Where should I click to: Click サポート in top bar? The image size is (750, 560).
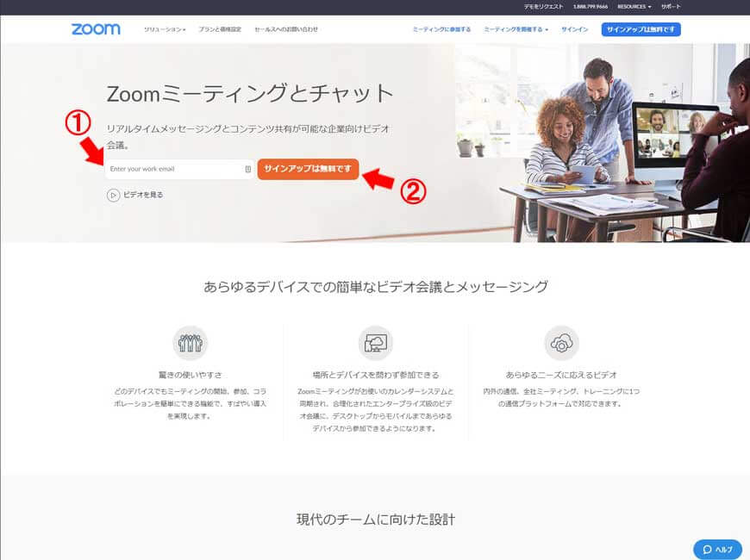[x=671, y=7]
